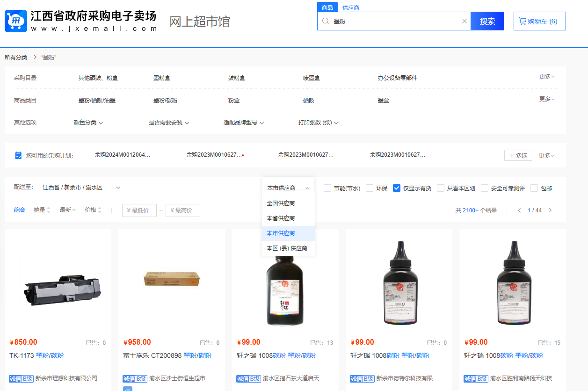The width and height of the screenshot is (588, 391).
Task: Open supplier 新余市德特尔科技有限… link
Action: [x=407, y=378]
